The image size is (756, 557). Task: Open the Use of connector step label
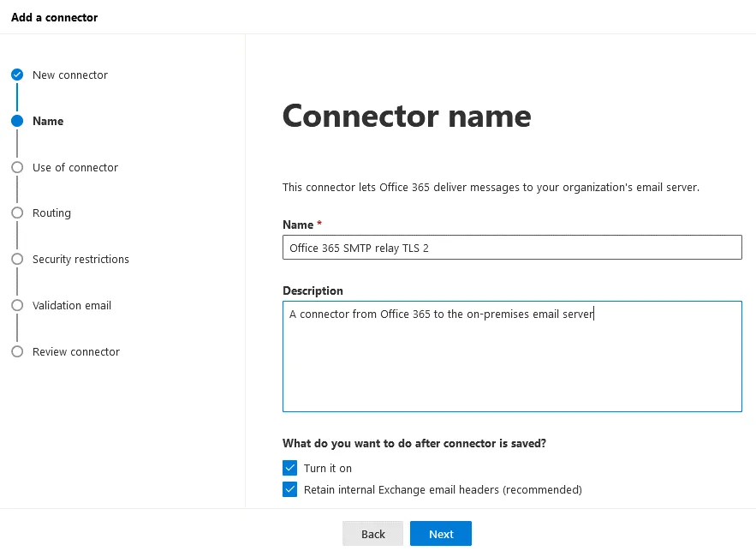click(x=75, y=167)
